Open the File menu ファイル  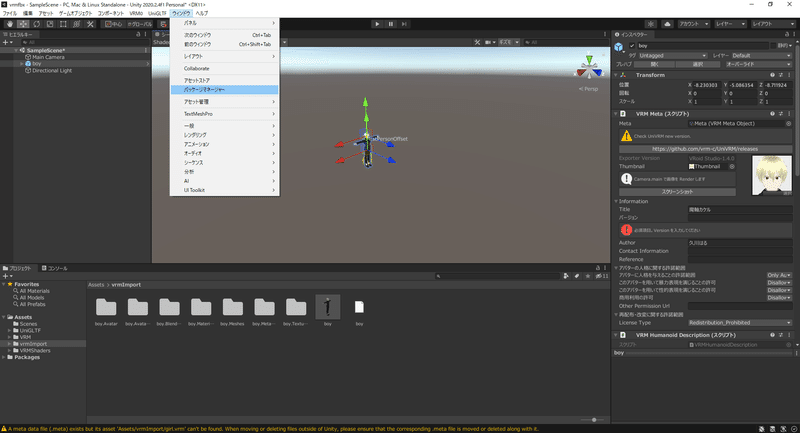coord(9,13)
